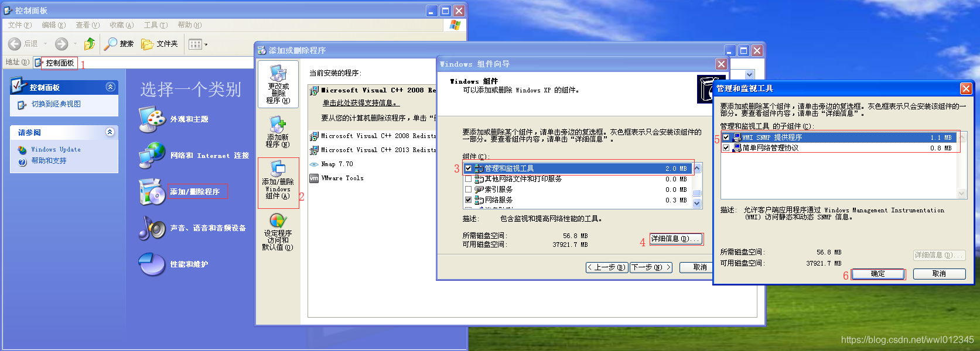Open the Back button history dropdown arrow
This screenshot has height=351, width=980.
point(45,44)
